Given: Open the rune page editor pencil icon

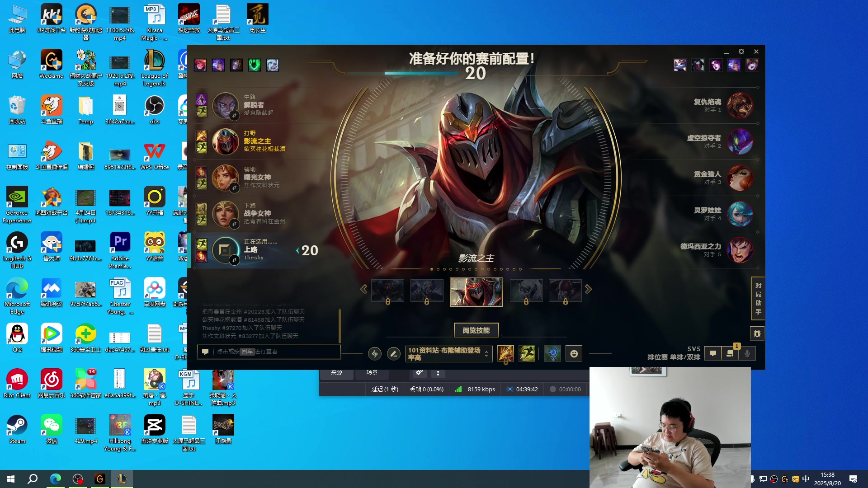Looking at the screenshot, I should point(394,354).
